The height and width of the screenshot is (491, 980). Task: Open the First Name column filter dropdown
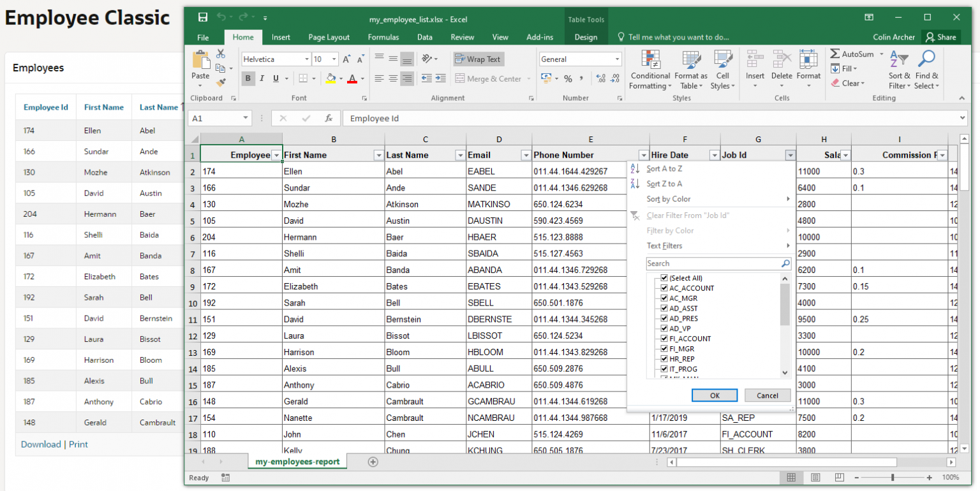pyautogui.click(x=378, y=155)
